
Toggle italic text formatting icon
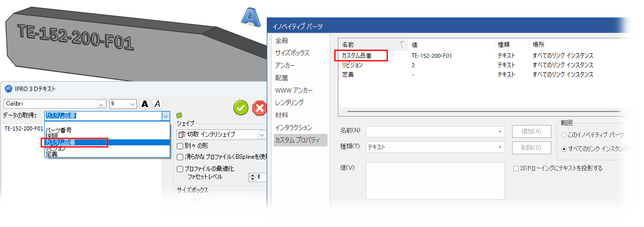click(x=157, y=104)
